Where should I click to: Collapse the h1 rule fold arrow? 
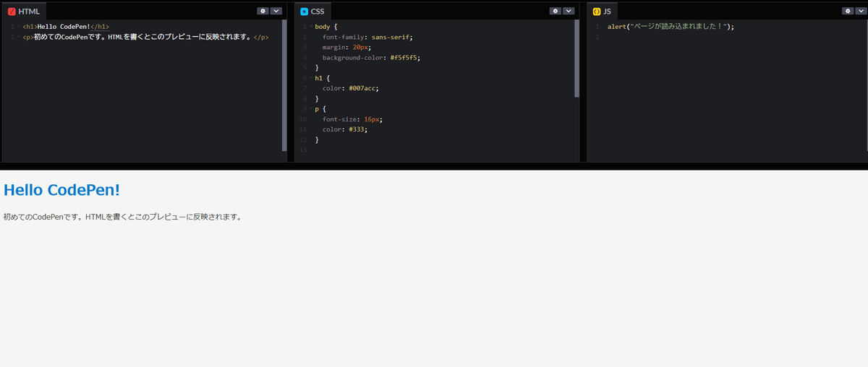pos(311,78)
